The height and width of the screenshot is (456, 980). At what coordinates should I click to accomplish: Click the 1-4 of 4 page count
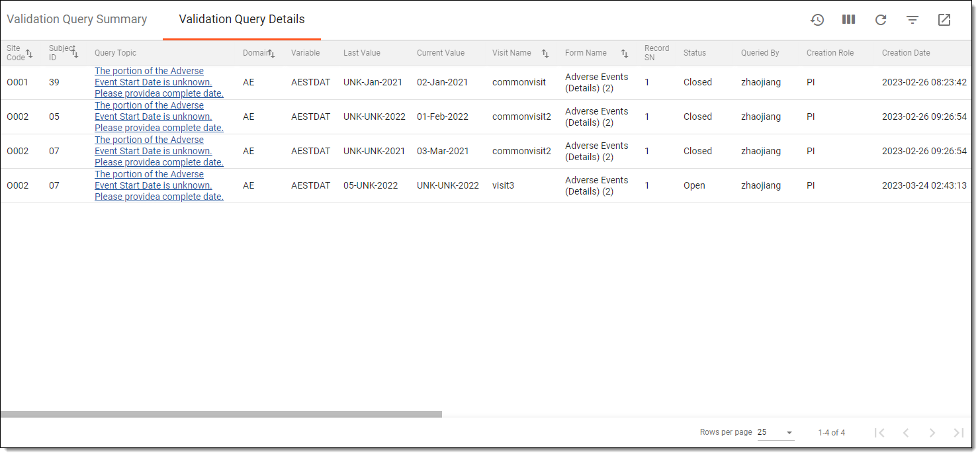pos(832,433)
